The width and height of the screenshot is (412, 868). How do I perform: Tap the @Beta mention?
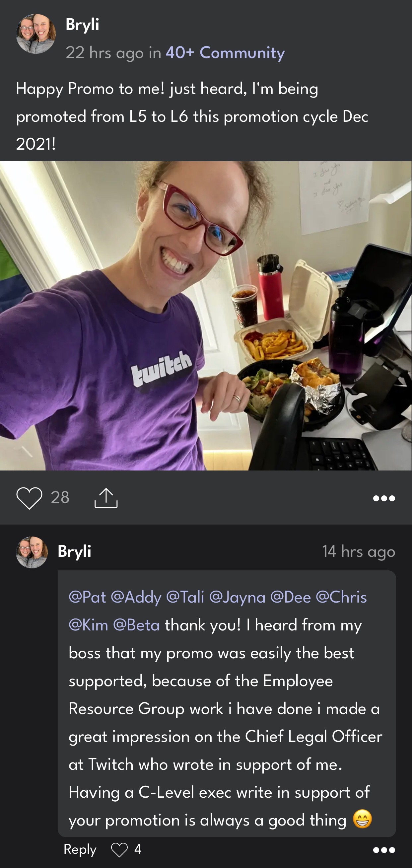(136, 625)
